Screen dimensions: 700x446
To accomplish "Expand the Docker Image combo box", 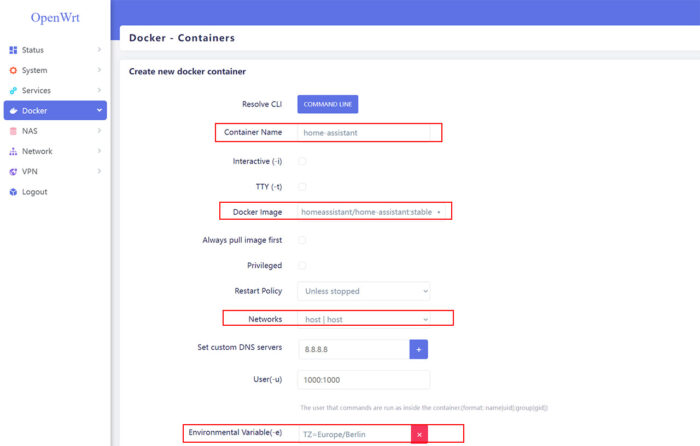I will pyautogui.click(x=438, y=213).
